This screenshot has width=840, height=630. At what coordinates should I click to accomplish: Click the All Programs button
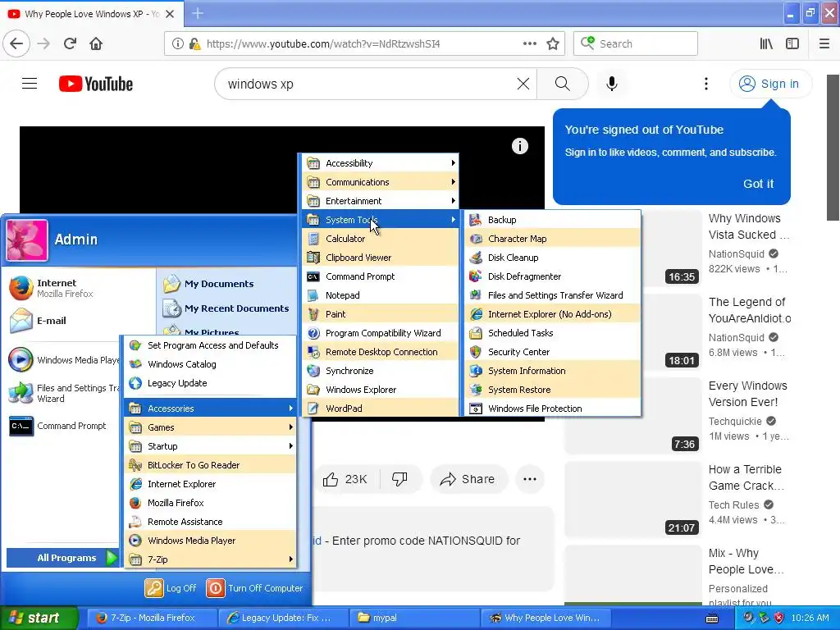(x=62, y=558)
